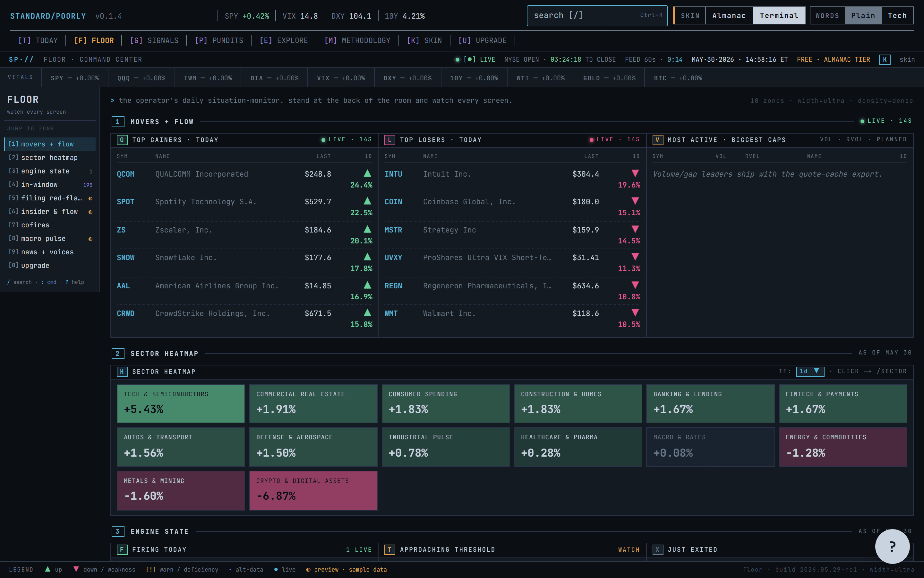Click the G badge of Top Gainers panel

[122, 140]
